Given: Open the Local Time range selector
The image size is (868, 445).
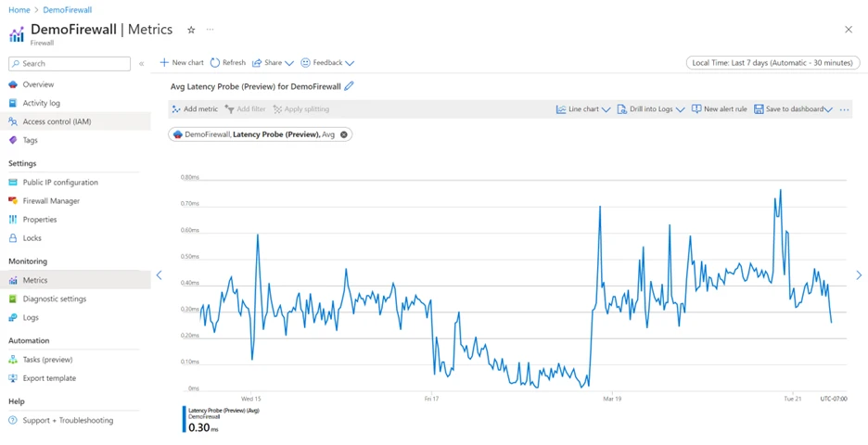Looking at the screenshot, I should 772,63.
